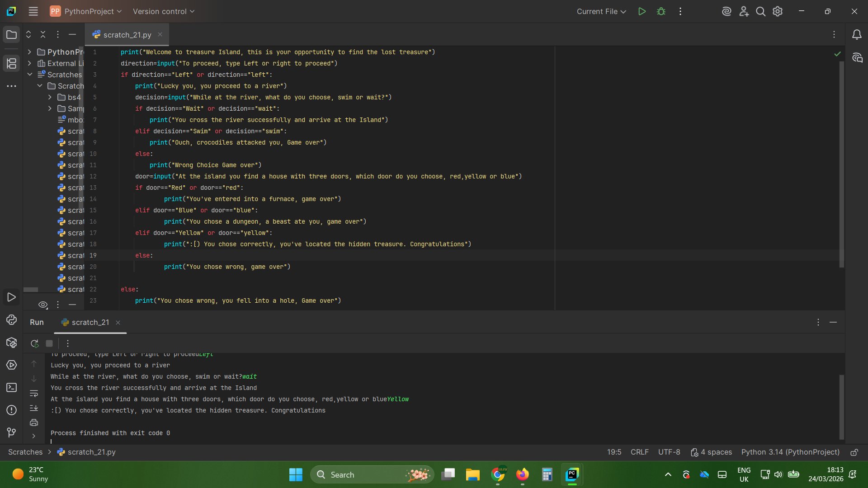Toggle soft-wrap in the Run console
The image size is (868, 488).
tap(34, 394)
